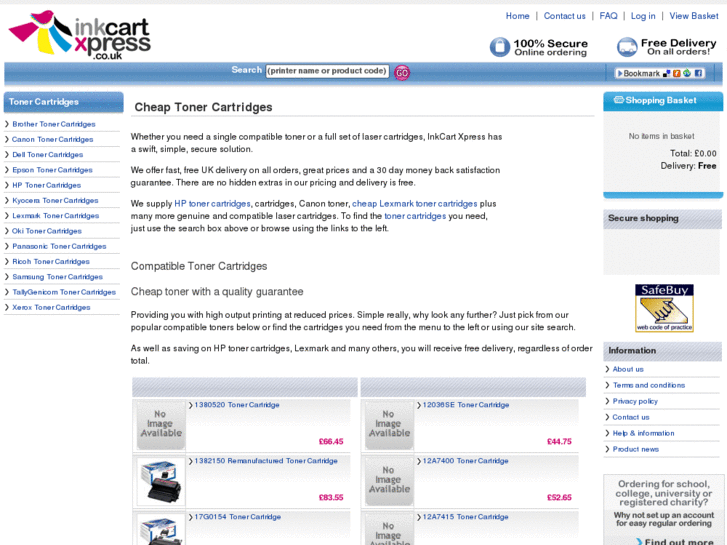The width and height of the screenshot is (727, 545).
Task: Click the Delicious bookmark icon
Action: click(x=667, y=73)
